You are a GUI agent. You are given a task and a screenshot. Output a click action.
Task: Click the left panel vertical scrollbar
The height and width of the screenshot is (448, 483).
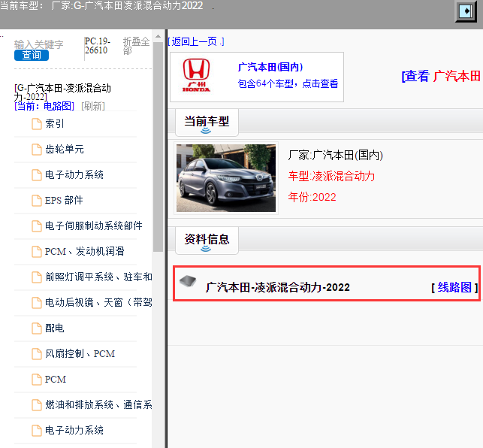coord(158,147)
